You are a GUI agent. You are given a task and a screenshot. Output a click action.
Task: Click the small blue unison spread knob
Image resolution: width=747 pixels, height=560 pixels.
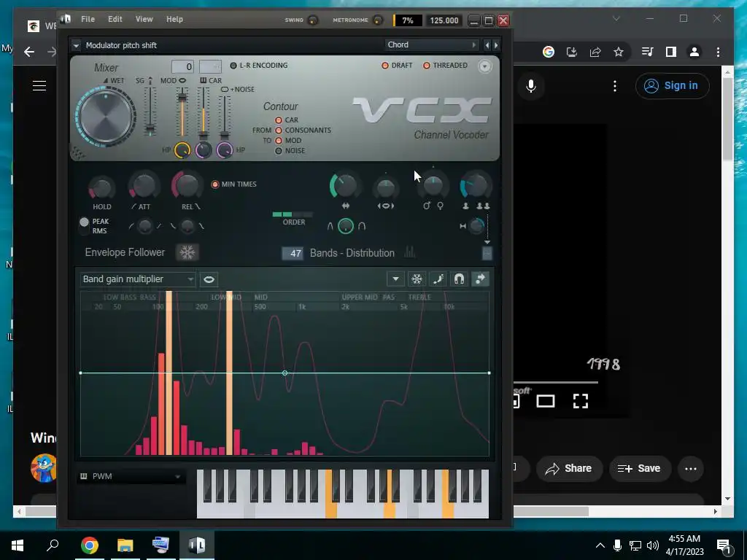476,226
